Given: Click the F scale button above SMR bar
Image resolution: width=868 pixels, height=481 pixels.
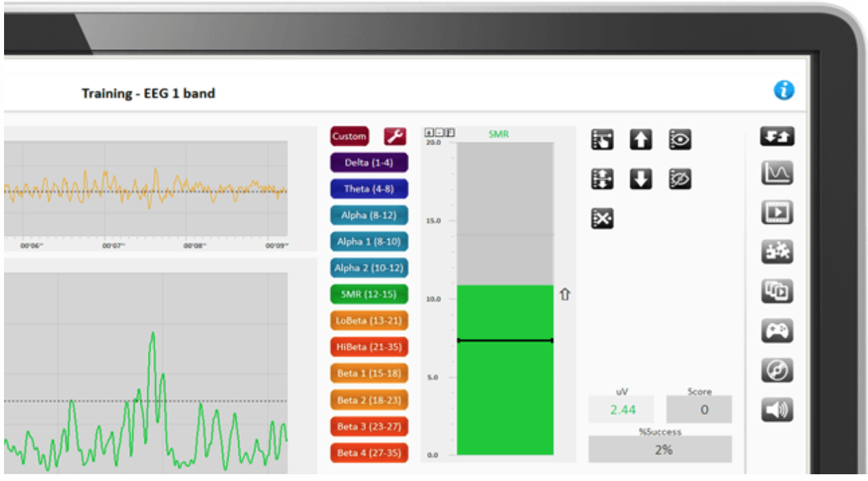Looking at the screenshot, I should coord(450,133).
